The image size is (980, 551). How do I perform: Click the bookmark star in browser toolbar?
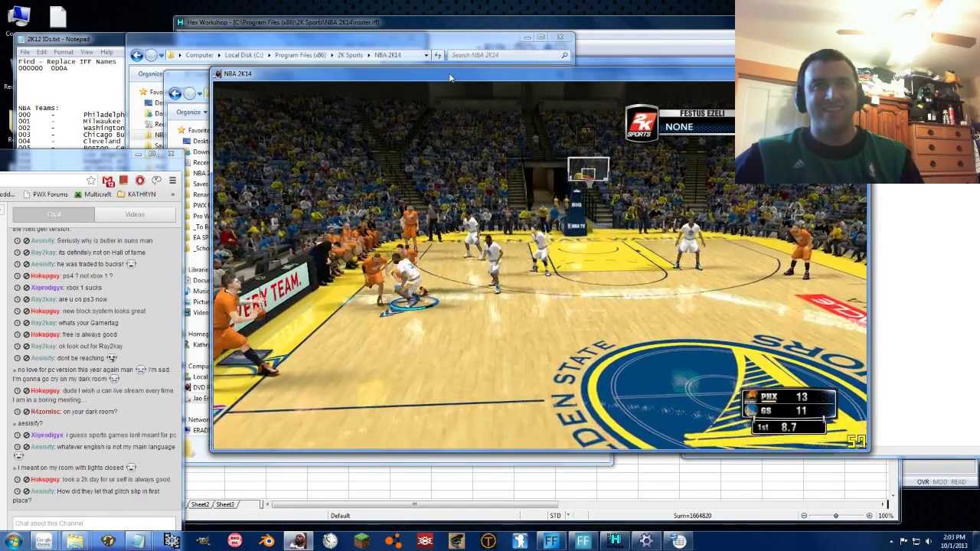tap(91, 181)
